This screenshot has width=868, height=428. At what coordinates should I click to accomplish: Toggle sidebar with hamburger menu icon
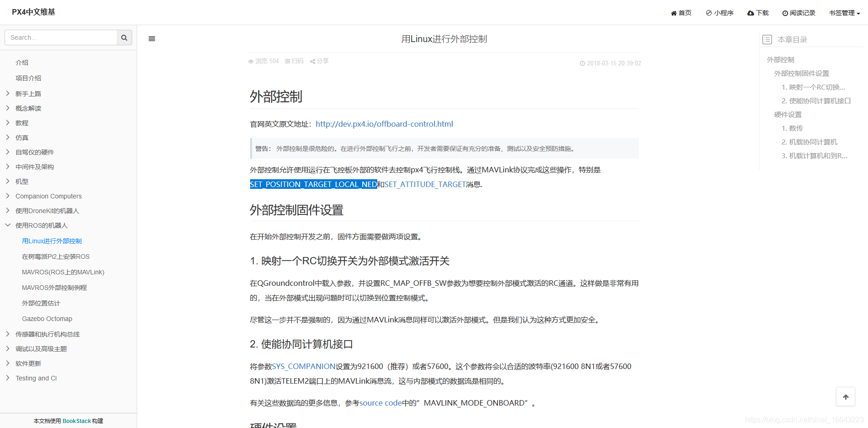[x=152, y=39]
